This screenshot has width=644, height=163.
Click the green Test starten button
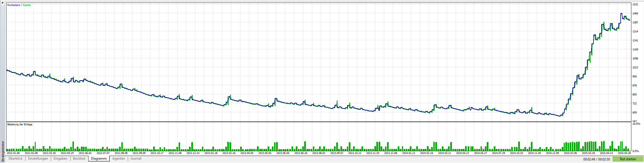[x=628, y=159]
